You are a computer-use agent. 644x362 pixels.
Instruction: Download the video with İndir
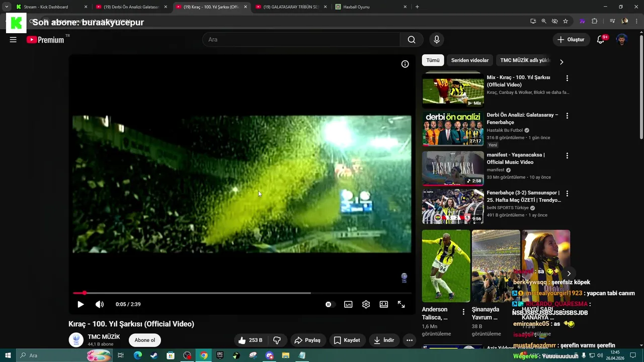384,340
